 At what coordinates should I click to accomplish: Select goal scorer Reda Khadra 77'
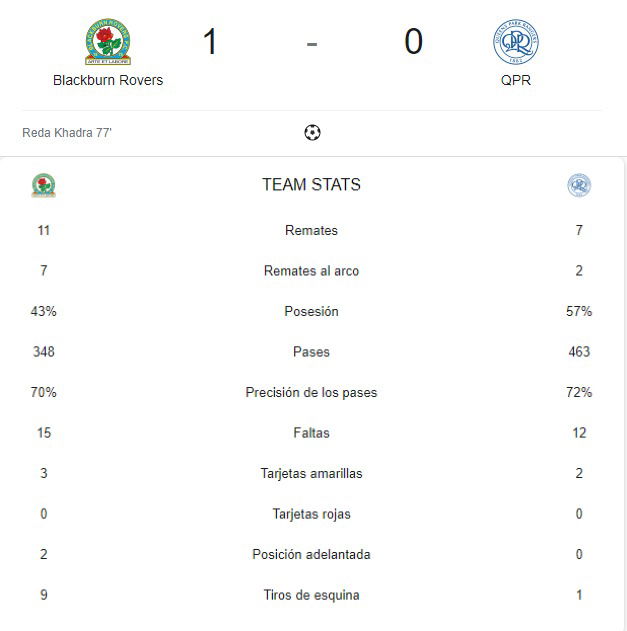67,132
